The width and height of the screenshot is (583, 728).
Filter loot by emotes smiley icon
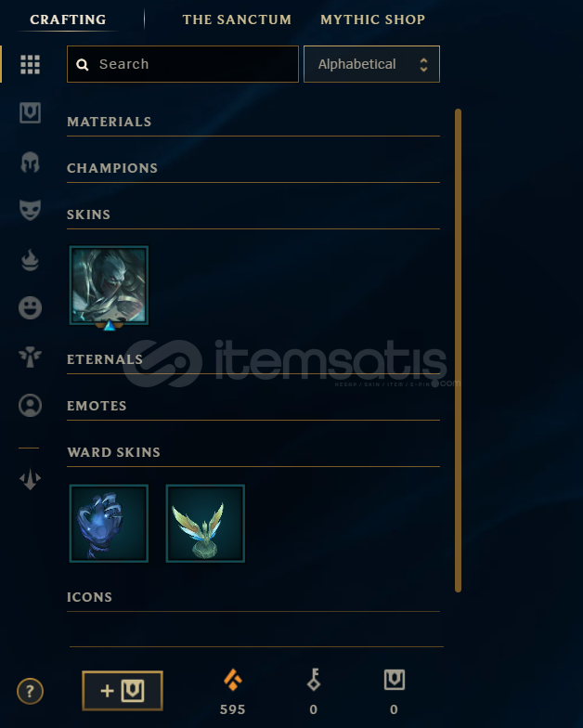[30, 308]
